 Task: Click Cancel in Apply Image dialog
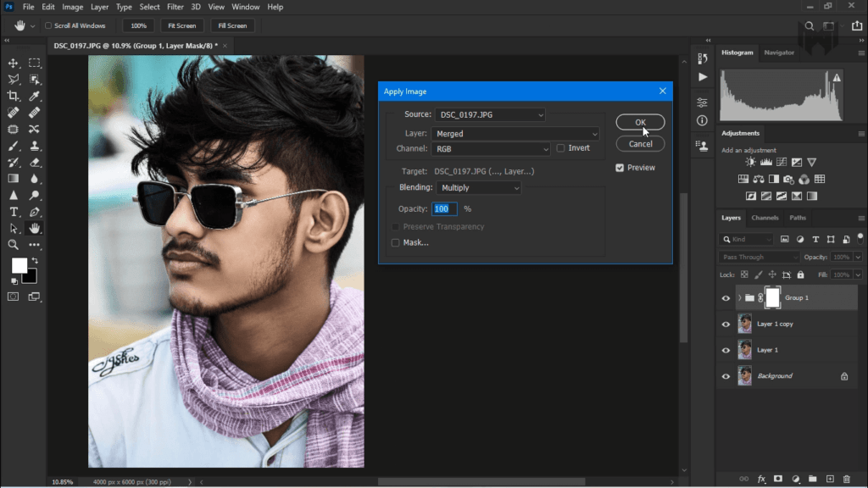point(641,144)
